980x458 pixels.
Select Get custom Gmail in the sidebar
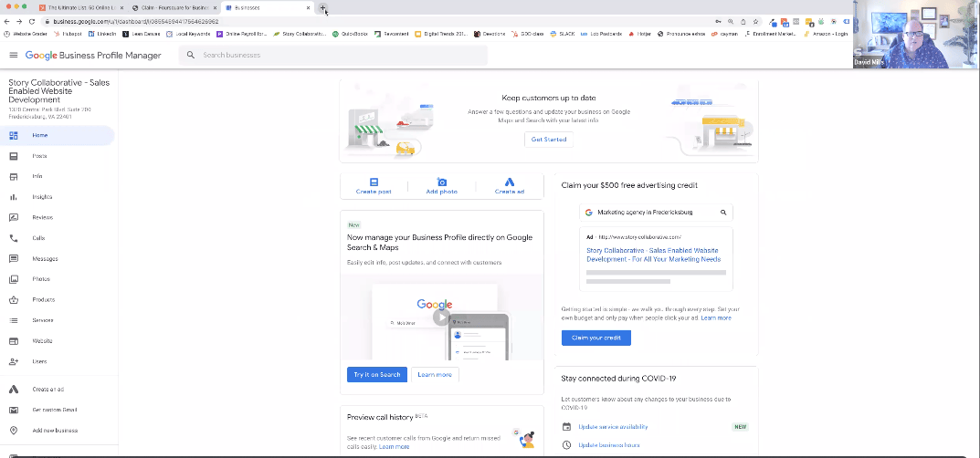point(57,410)
